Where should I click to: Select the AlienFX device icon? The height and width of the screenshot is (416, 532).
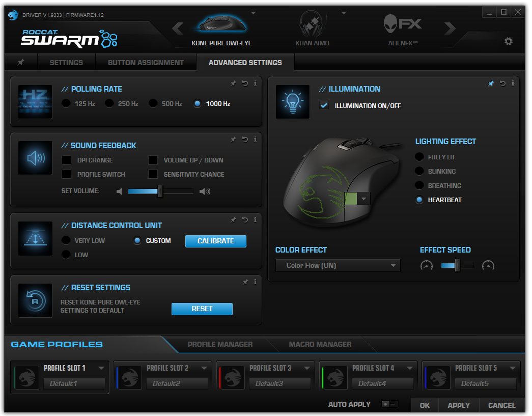point(403,24)
